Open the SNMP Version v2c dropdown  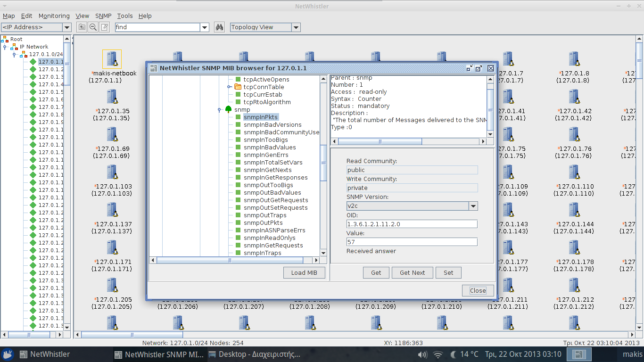click(x=473, y=206)
